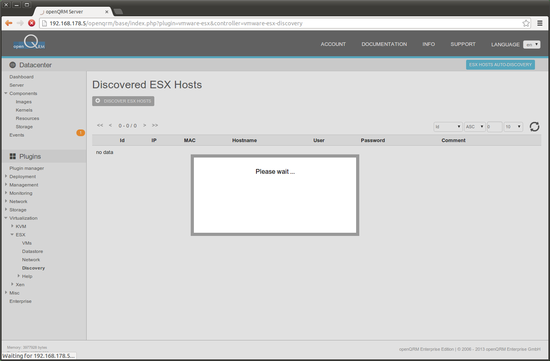This screenshot has height=361, width=550.
Task: Click the Datacenter globe icon
Action: 13,65
